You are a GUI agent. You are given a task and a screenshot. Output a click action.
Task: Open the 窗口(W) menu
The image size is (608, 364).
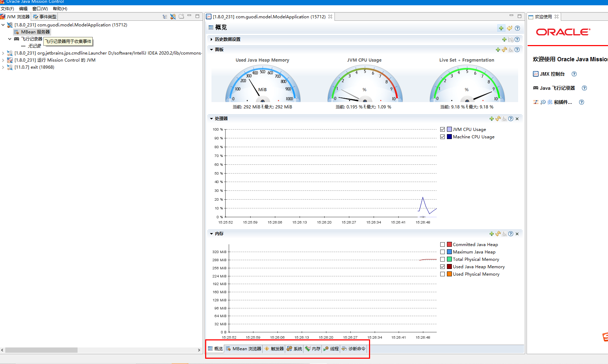[40, 8]
